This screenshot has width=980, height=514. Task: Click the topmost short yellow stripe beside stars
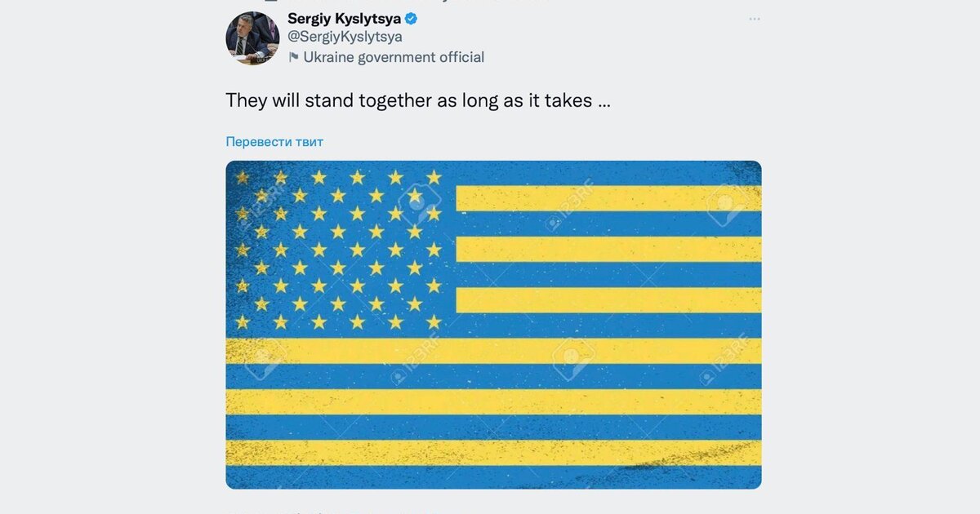(x=608, y=198)
